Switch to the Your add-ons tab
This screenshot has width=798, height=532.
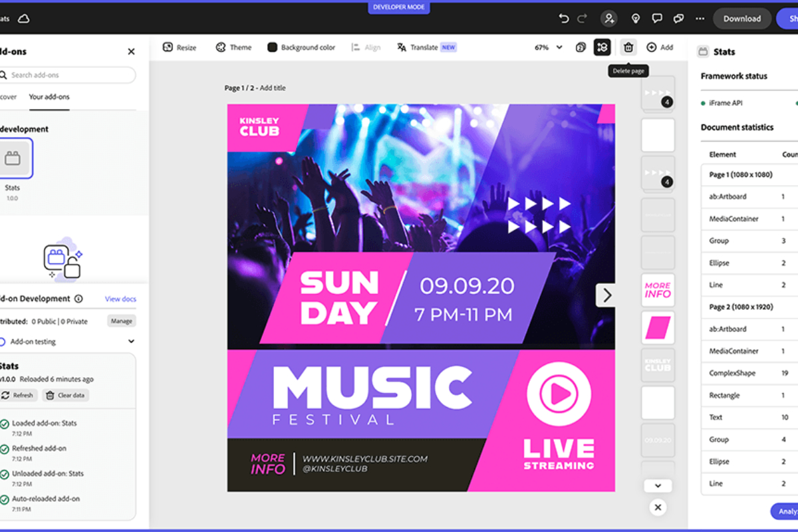click(x=49, y=97)
